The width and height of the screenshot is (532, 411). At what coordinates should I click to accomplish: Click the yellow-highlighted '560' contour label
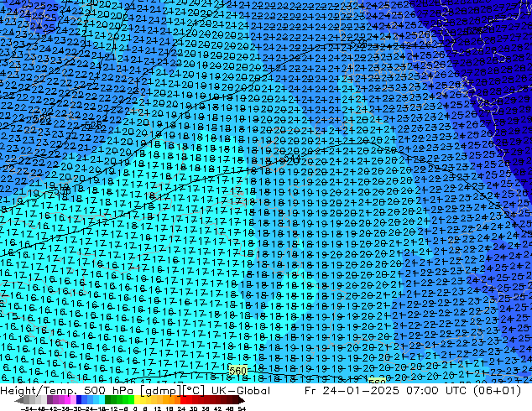click(237, 370)
